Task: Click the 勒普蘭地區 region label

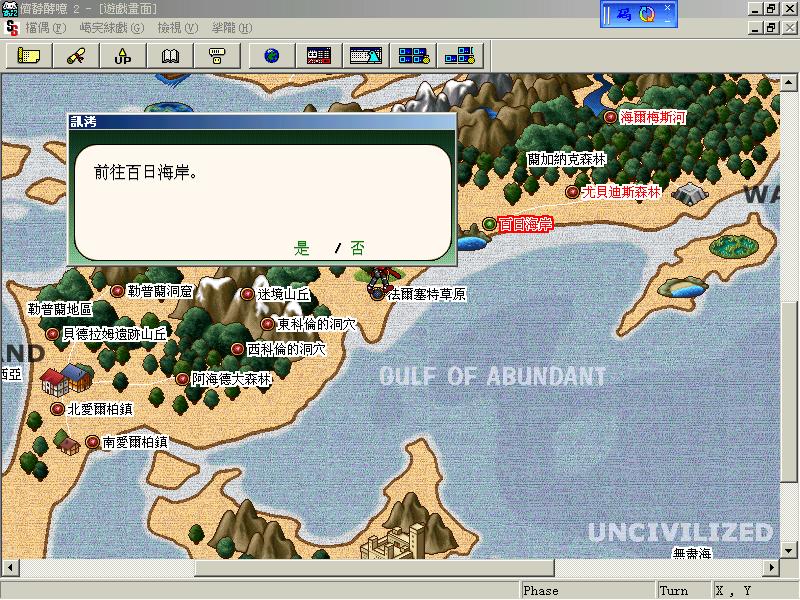Action: point(60,309)
